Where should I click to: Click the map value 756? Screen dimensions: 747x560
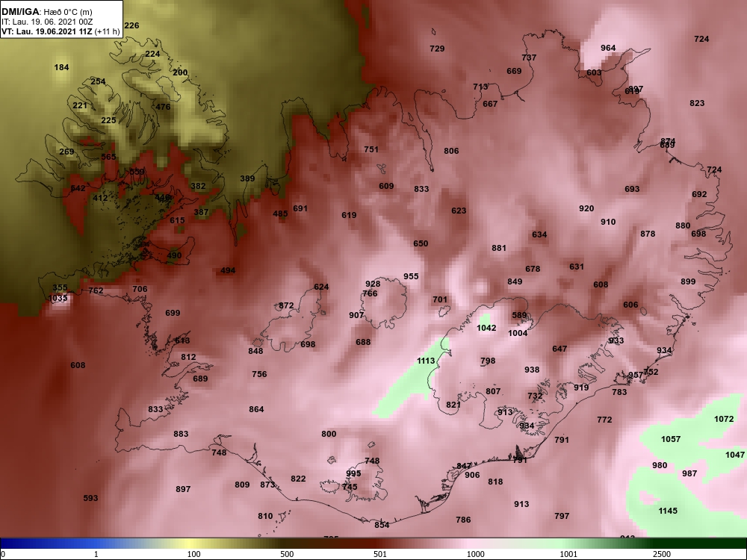tap(259, 374)
